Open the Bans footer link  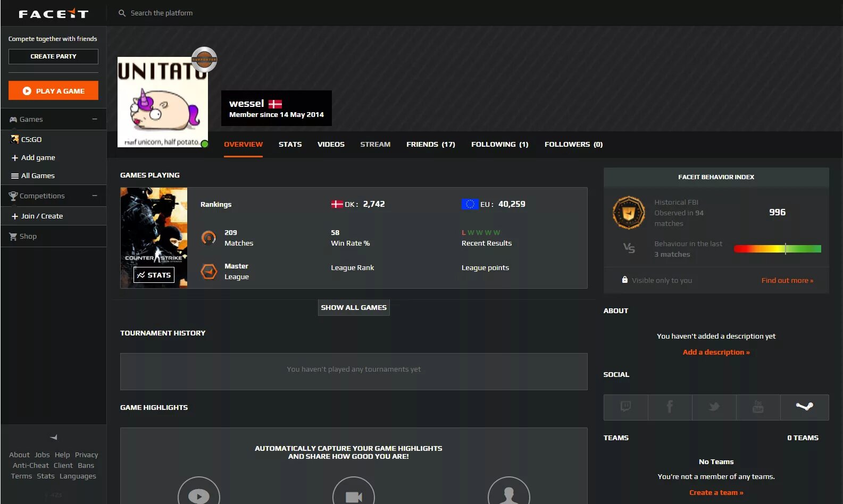86,466
